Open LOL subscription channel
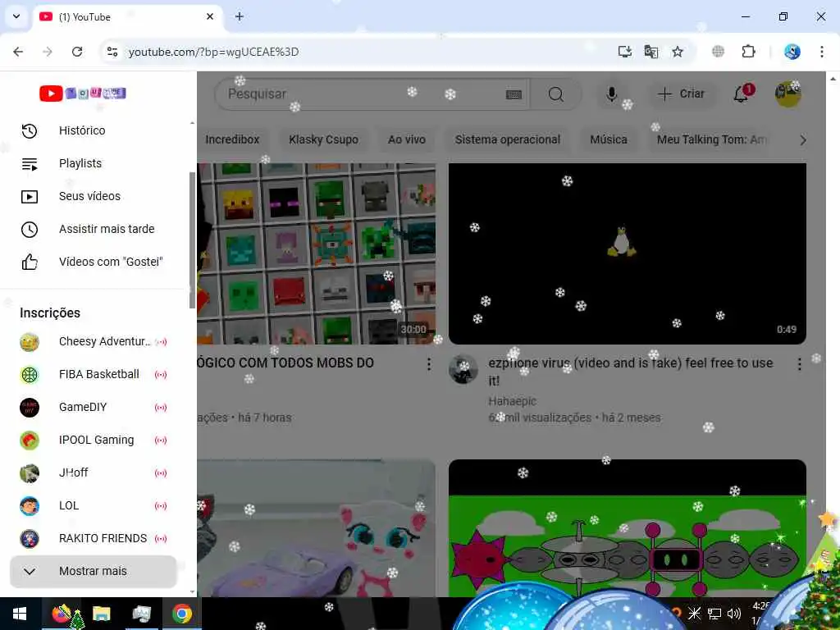 (x=94, y=505)
